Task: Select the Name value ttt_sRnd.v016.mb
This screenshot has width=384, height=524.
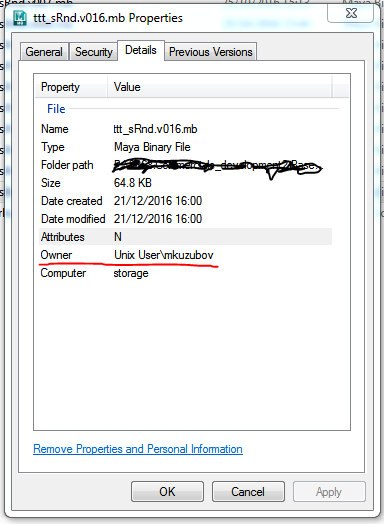Action: point(155,129)
